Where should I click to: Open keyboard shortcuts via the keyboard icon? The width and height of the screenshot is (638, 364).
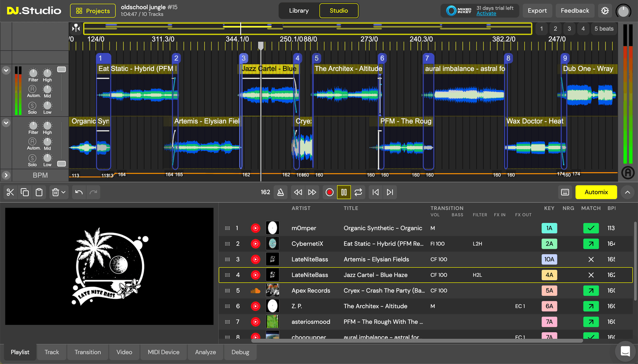pos(565,192)
